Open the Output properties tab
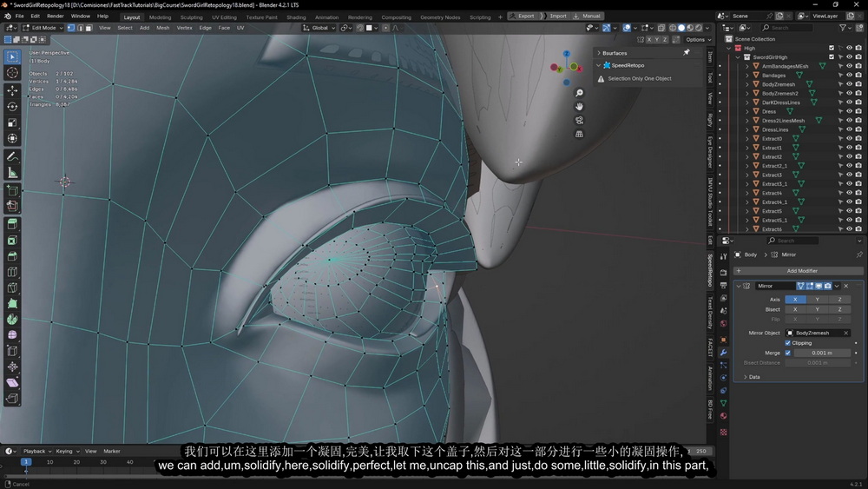The width and height of the screenshot is (868, 489). tap(724, 285)
